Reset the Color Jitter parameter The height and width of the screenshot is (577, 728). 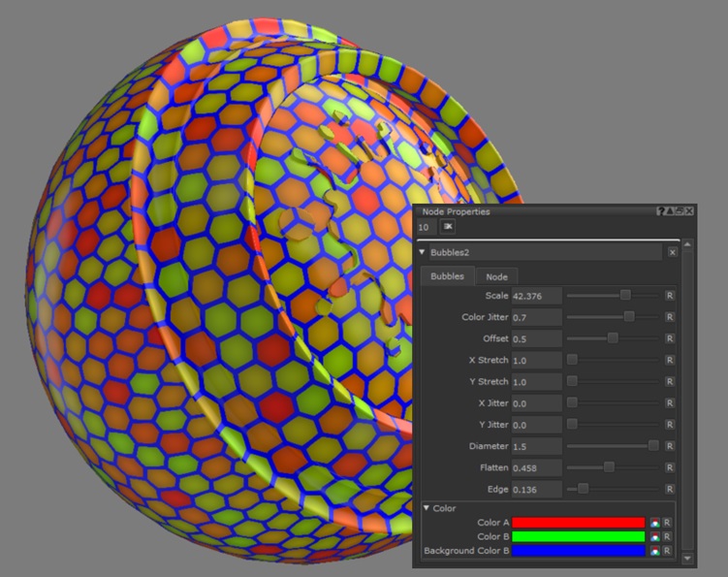pyautogui.click(x=669, y=317)
